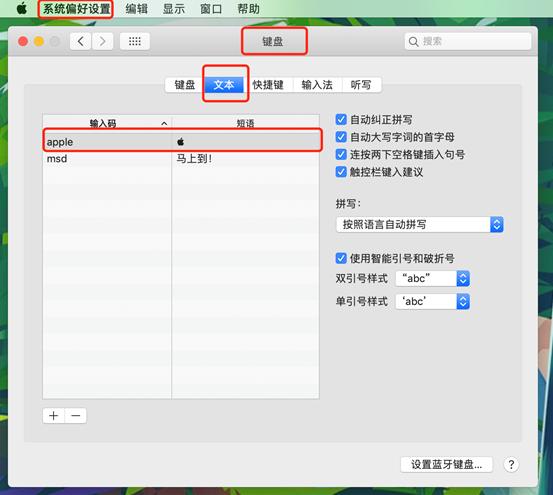Switch to the 文本 tab
The image size is (553, 495).
coord(224,85)
